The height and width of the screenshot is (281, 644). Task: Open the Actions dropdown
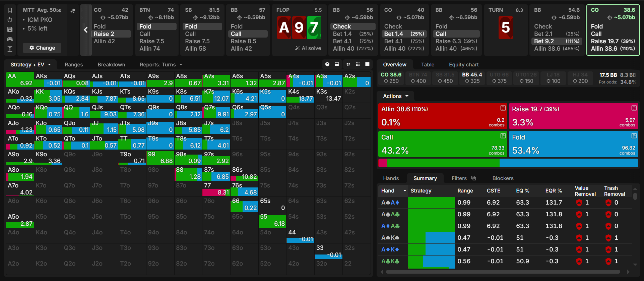click(396, 96)
